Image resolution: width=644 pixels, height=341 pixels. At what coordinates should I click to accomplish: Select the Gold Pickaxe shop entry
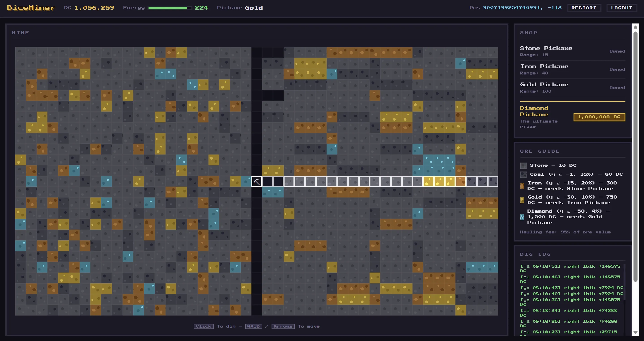[572, 87]
